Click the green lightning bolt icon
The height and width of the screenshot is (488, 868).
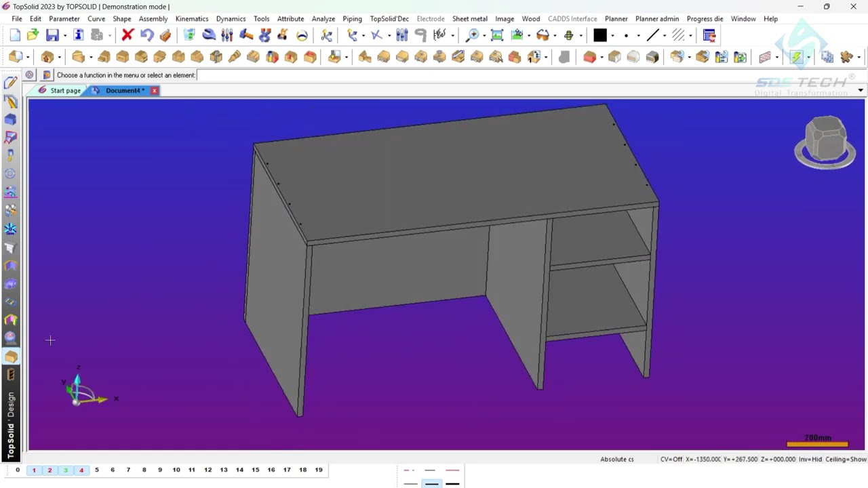tap(797, 57)
